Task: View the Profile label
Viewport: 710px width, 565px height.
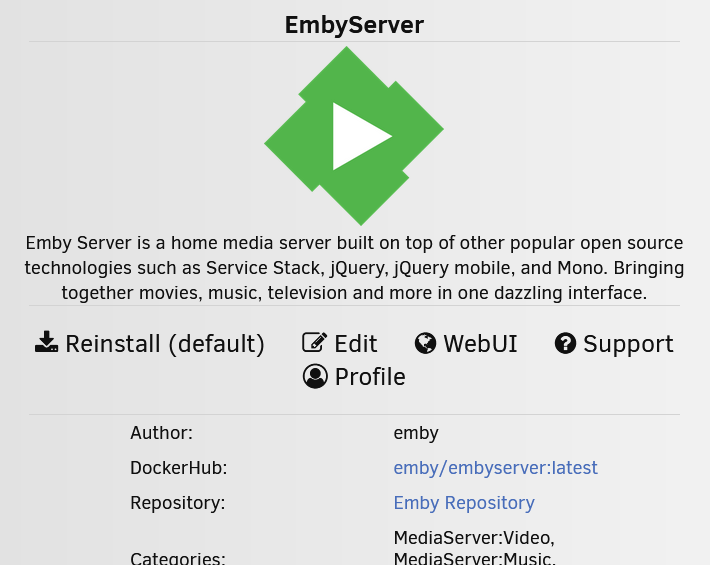Action: click(x=370, y=377)
